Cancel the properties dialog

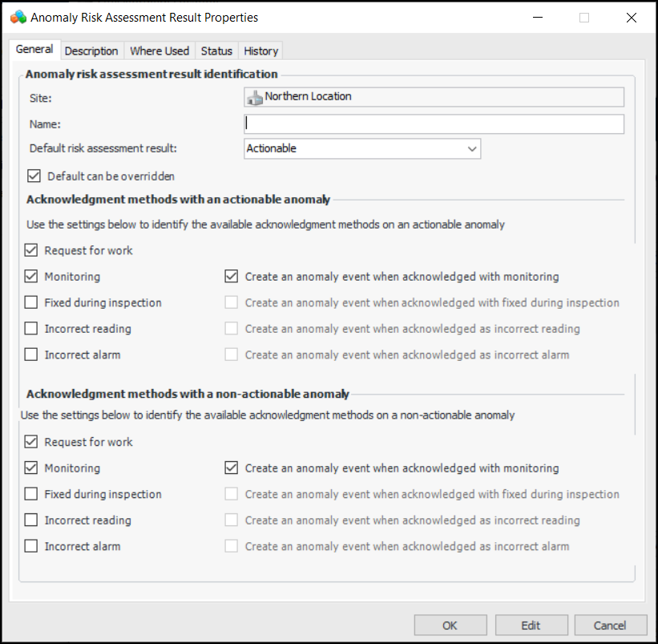pos(610,626)
